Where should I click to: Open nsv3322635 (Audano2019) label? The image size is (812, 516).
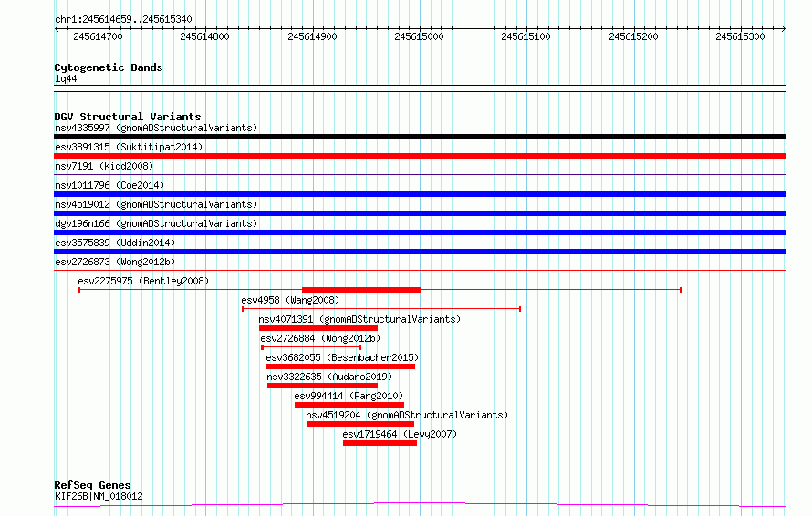click(329, 377)
